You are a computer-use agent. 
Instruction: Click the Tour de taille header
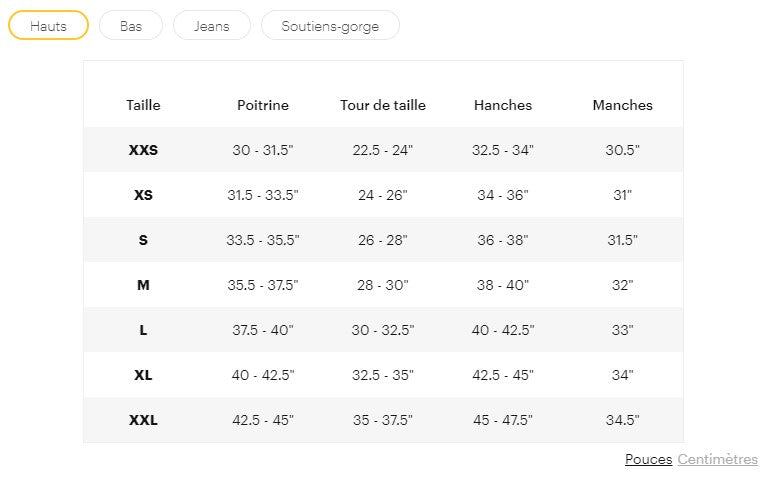click(x=383, y=105)
